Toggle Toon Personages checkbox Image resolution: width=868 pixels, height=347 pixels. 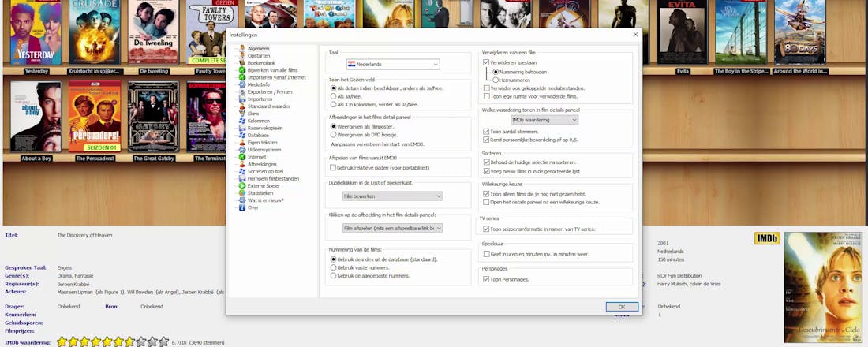(486, 279)
